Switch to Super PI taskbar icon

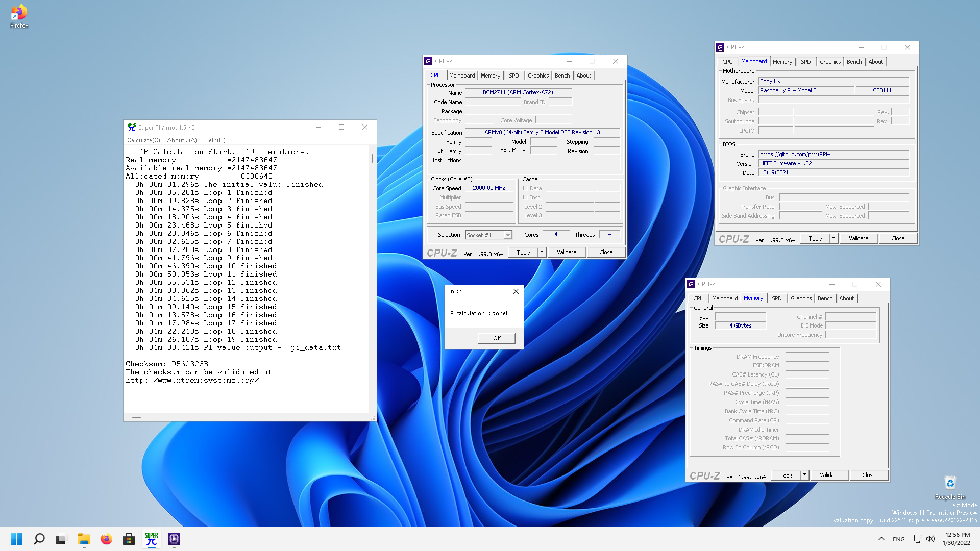point(152,539)
